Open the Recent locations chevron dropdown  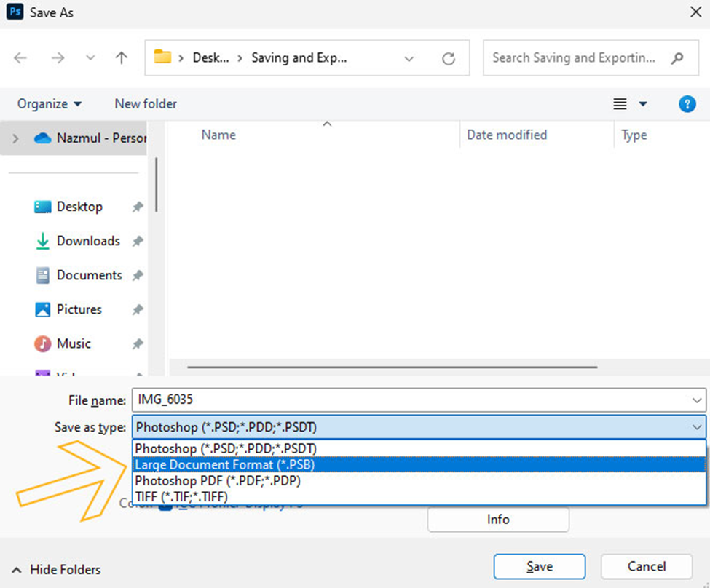tap(90, 58)
